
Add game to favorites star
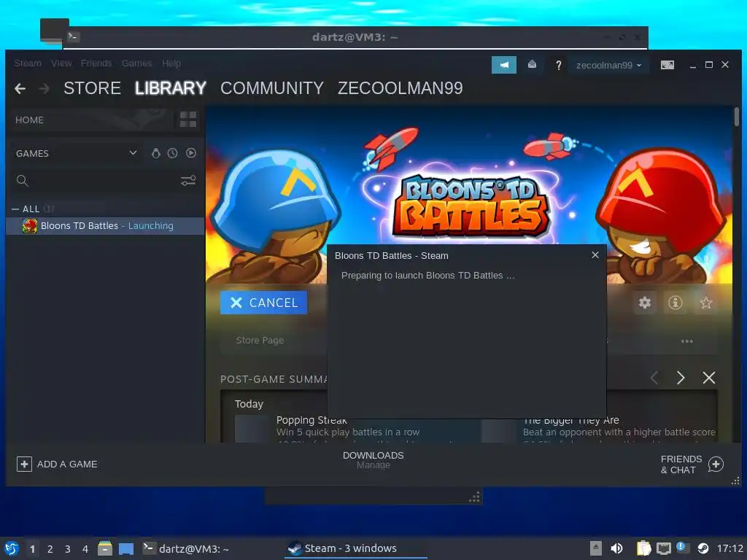click(x=705, y=303)
